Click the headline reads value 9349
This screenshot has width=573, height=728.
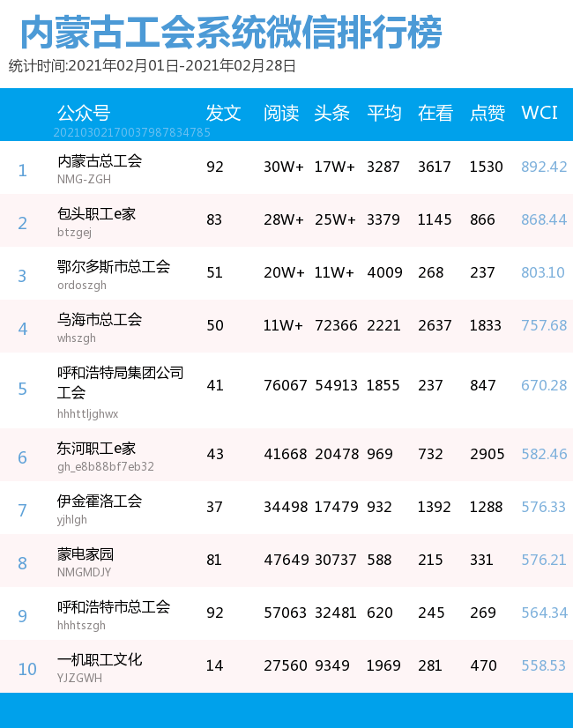coord(332,665)
